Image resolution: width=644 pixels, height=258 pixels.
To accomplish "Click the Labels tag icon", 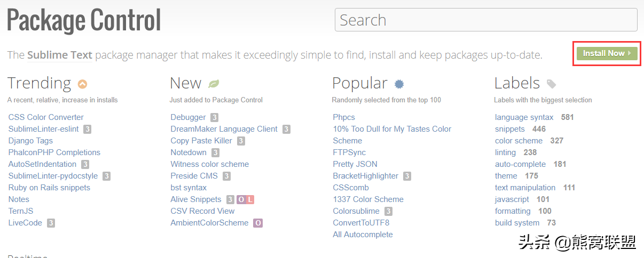I will click(x=552, y=84).
